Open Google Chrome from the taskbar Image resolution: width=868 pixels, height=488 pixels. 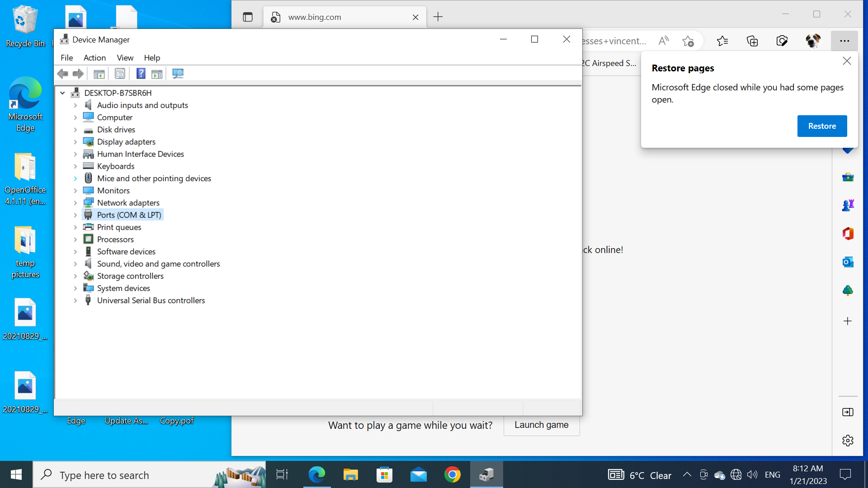(452, 475)
